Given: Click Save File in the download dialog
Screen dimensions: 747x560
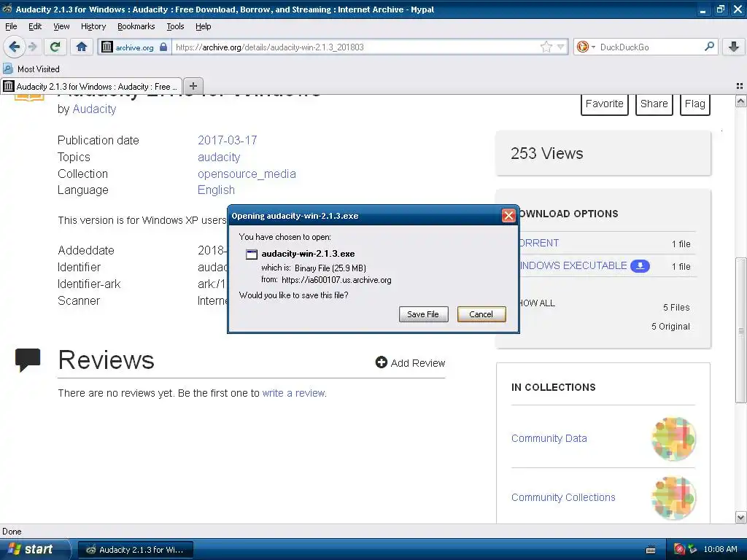Looking at the screenshot, I should [x=423, y=314].
